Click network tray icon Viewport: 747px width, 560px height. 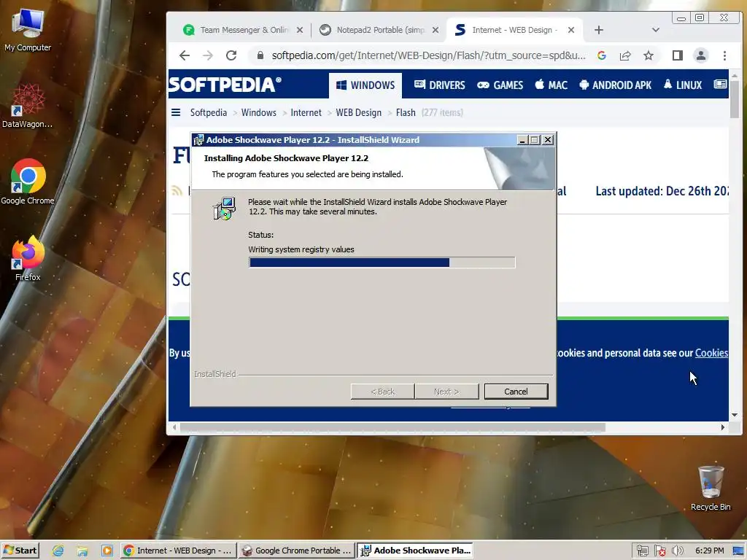click(642, 551)
